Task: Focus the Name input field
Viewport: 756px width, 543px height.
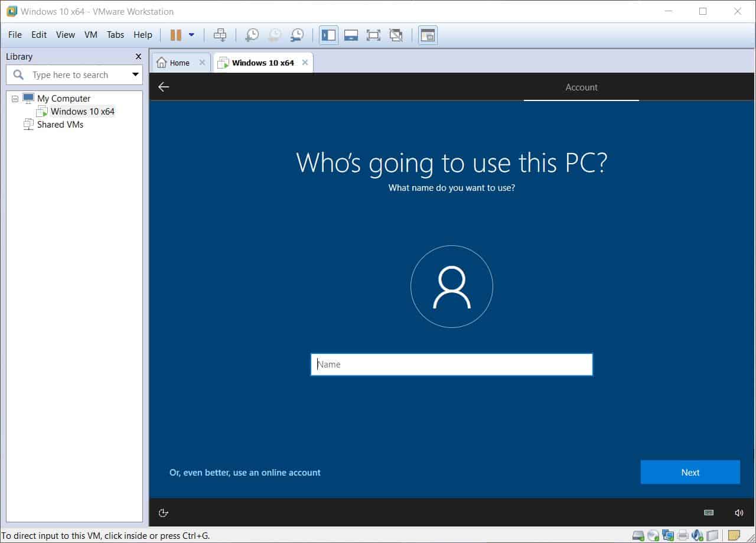Action: (452, 365)
